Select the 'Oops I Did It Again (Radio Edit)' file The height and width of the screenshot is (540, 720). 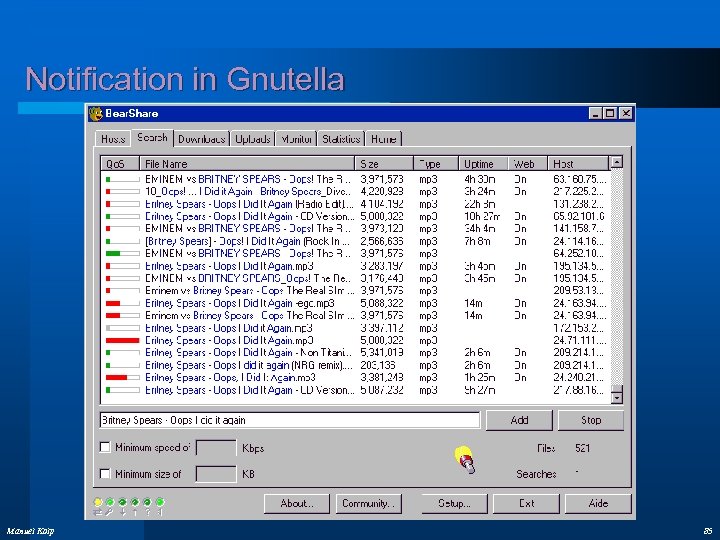[249, 204]
